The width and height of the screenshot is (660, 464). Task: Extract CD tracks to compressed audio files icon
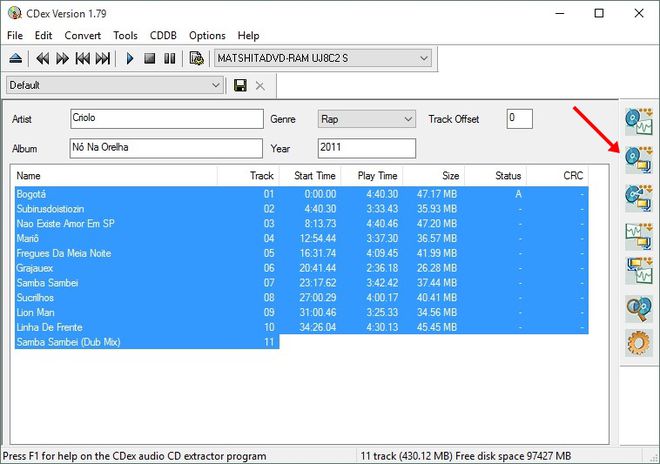tap(639, 160)
